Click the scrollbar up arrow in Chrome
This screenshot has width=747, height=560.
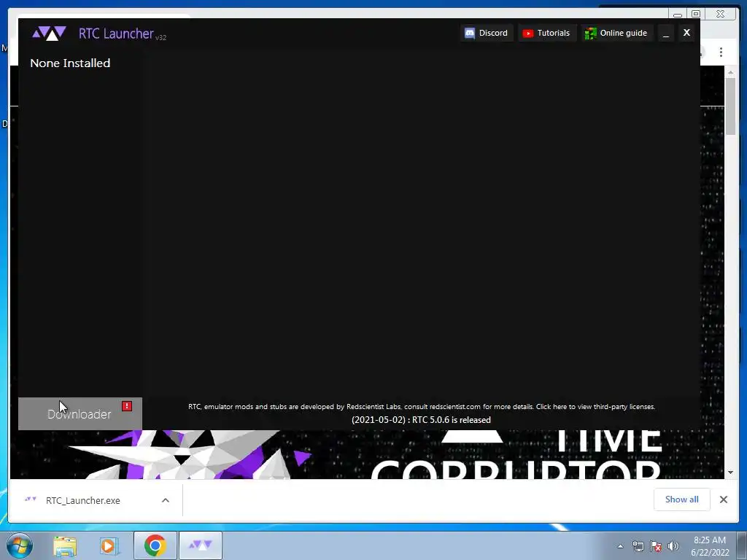point(731,72)
